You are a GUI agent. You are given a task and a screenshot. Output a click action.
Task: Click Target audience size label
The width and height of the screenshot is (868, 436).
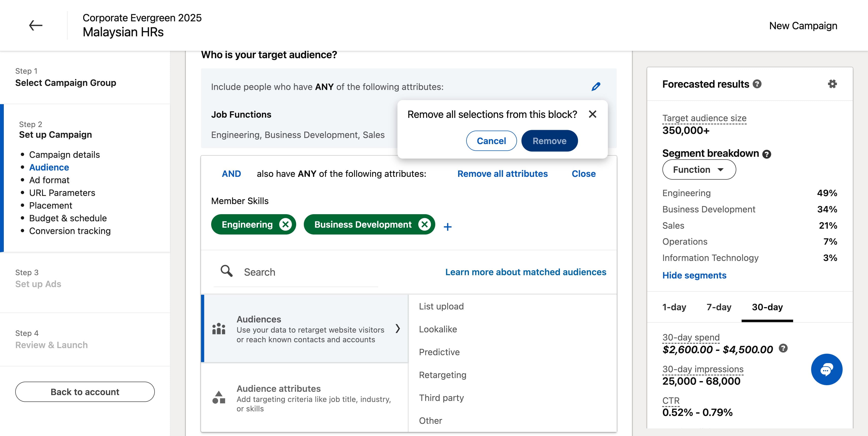(704, 118)
